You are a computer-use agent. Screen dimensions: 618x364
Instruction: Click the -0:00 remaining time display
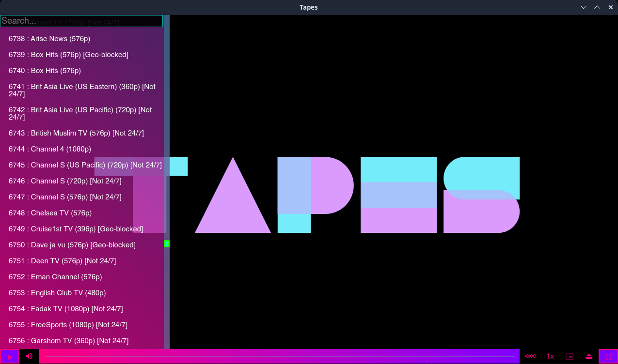pos(530,356)
